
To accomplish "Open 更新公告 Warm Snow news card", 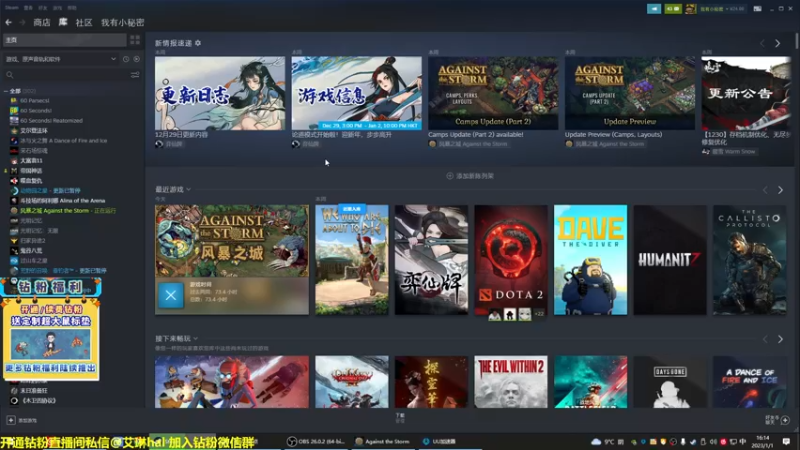I will pyautogui.click(x=746, y=93).
